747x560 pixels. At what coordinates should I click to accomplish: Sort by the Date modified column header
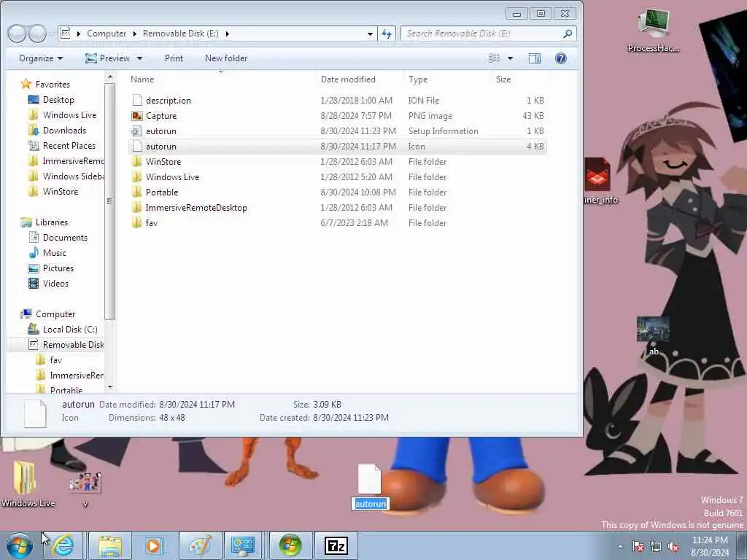click(x=360, y=79)
